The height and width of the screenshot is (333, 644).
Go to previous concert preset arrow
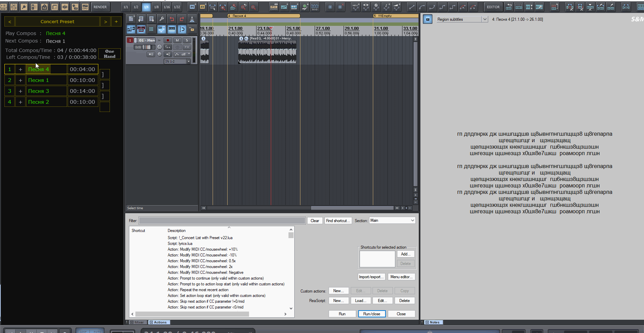(10, 21)
